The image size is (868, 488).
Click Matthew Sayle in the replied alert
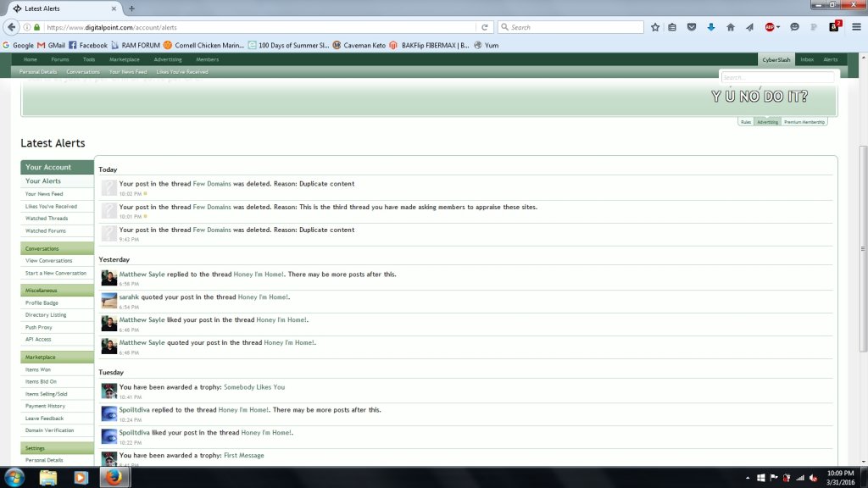tap(142, 274)
